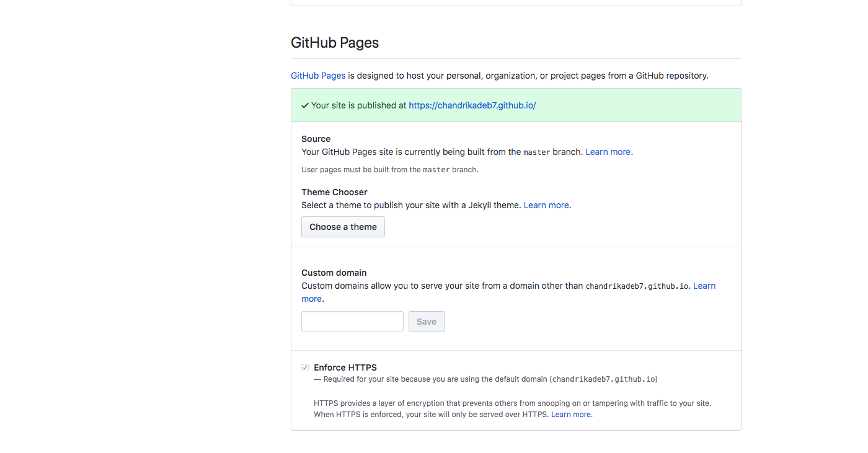The image size is (868, 453).
Task: Focus the custom domain text field
Action: click(x=352, y=322)
